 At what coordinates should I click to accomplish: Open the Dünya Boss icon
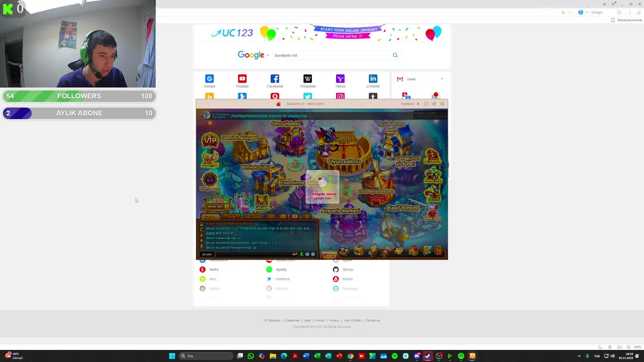coord(210,181)
